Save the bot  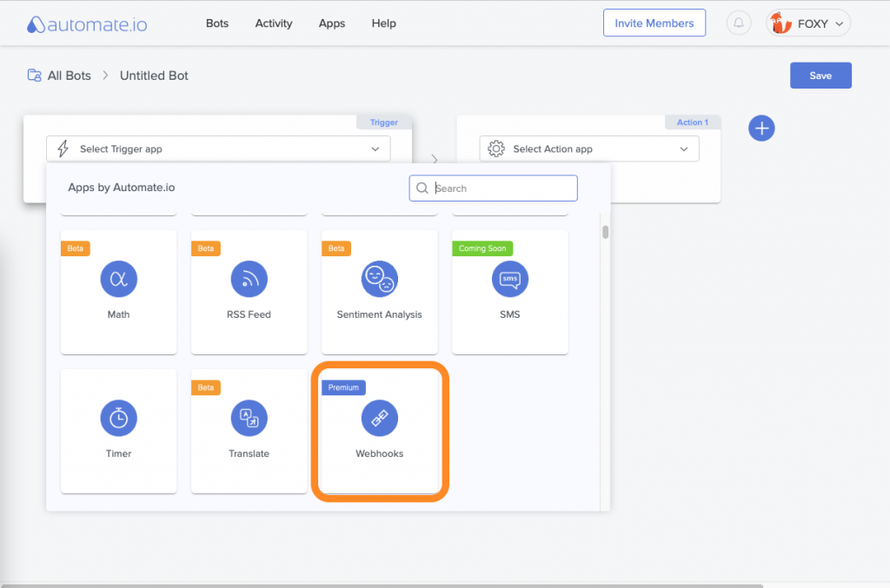pos(820,76)
